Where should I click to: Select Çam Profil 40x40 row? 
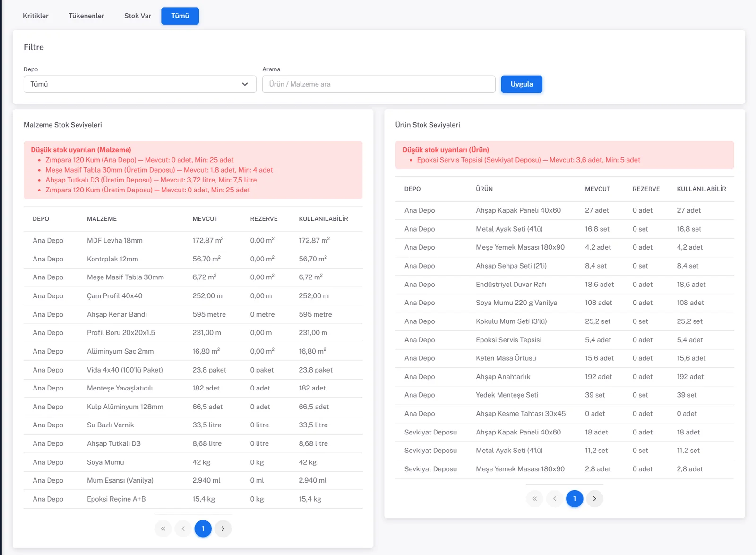click(193, 296)
